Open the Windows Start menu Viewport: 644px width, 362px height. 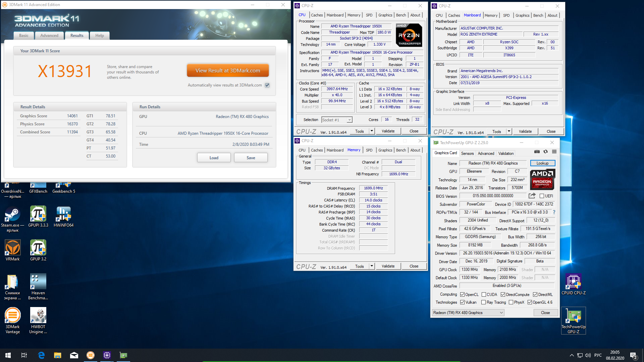click(8, 355)
